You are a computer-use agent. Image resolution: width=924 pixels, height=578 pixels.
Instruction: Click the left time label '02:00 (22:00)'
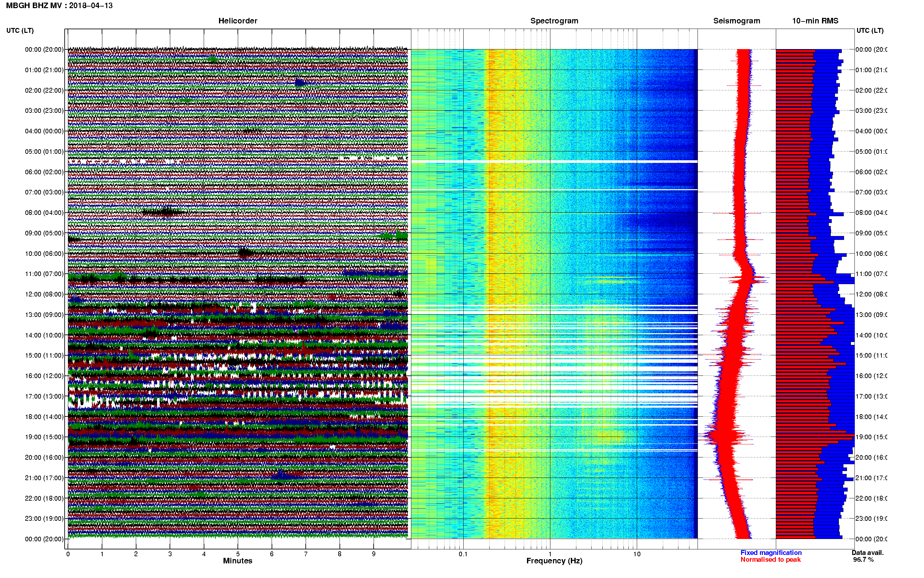coord(44,91)
